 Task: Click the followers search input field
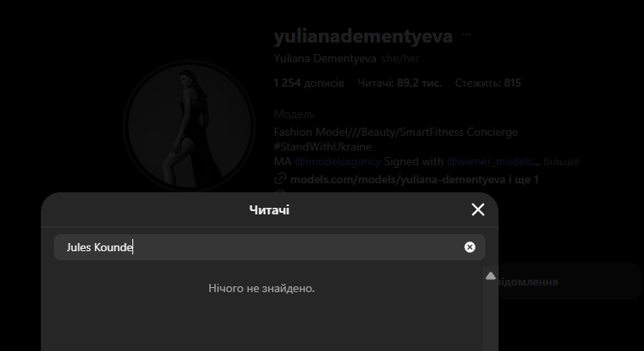[262, 247]
